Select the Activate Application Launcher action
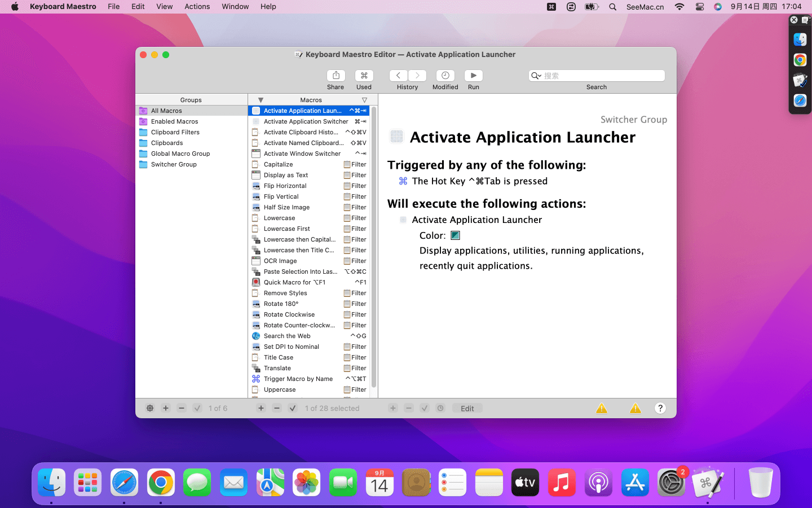Image resolution: width=812 pixels, height=508 pixels. (x=476, y=220)
